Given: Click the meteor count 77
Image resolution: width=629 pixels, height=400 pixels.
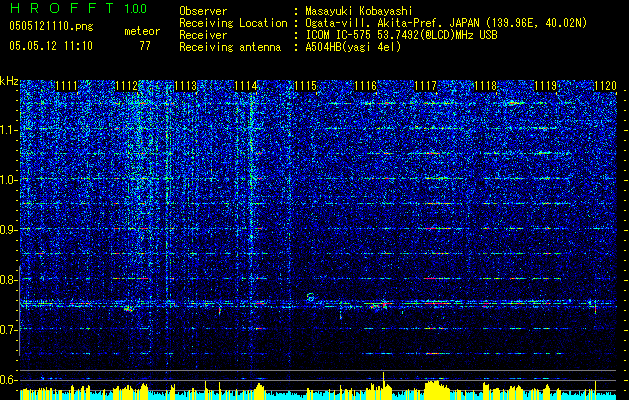Looking at the screenshot, I should [145, 46].
